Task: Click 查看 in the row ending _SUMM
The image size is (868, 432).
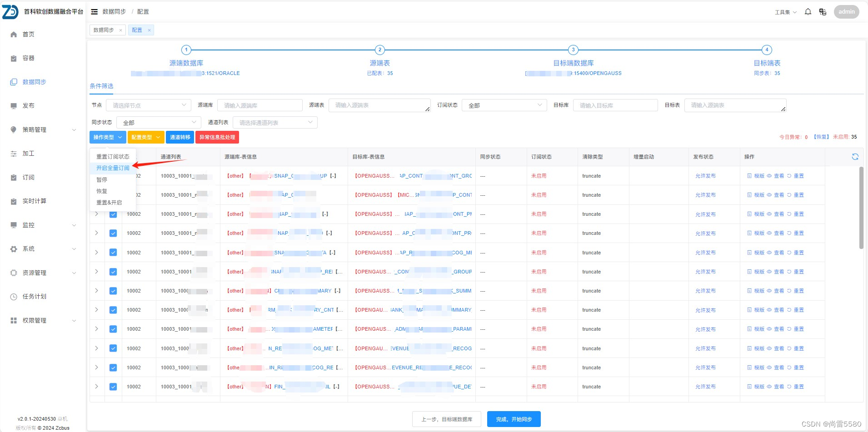Action: tap(776, 291)
